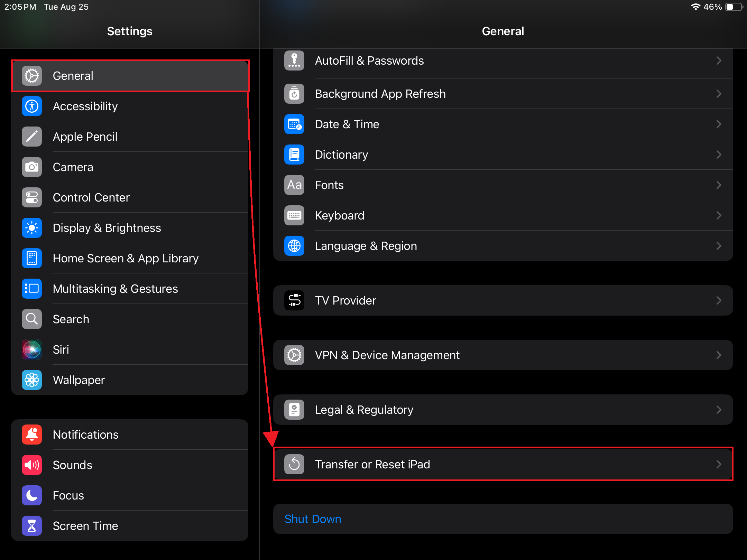
Task: Open Keyboard via its chevron
Action: coord(719,215)
